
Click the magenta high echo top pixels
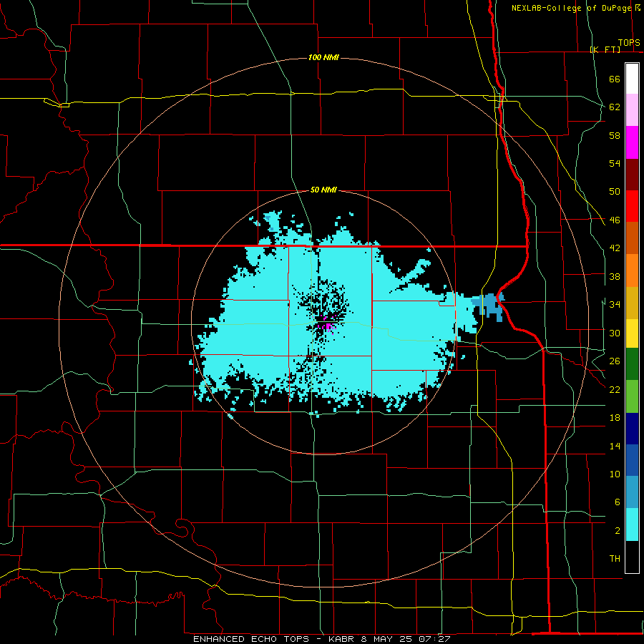click(x=328, y=327)
